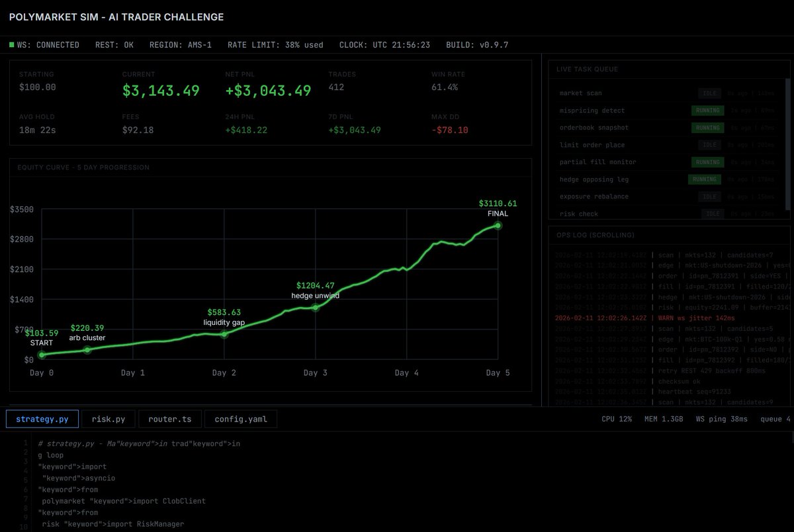Click the IDLE badge for risk check

click(x=713, y=214)
